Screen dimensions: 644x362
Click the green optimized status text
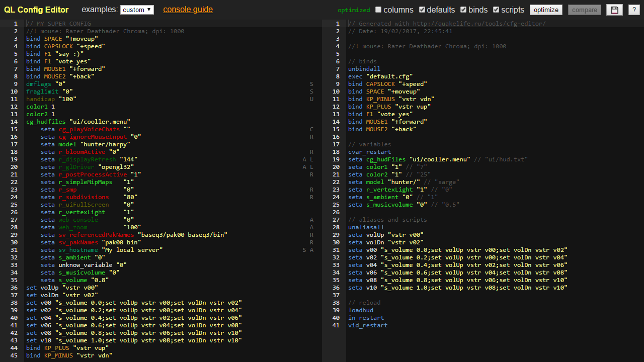tap(354, 10)
